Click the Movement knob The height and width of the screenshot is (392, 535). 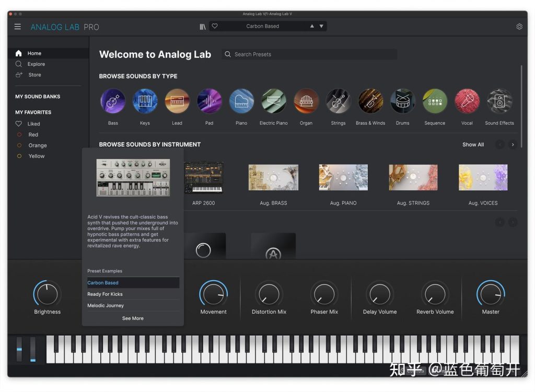point(214,294)
